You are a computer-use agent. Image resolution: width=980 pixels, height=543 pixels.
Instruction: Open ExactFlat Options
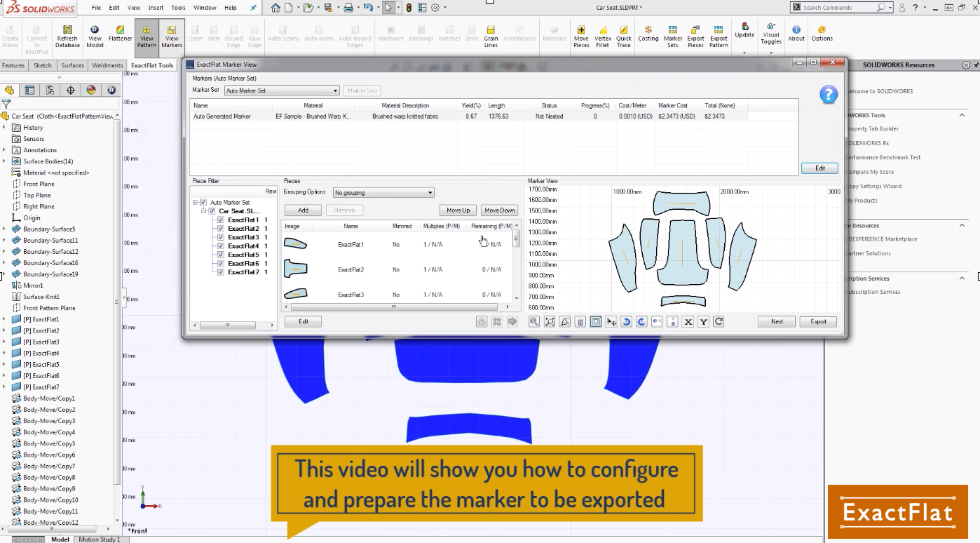(x=822, y=34)
